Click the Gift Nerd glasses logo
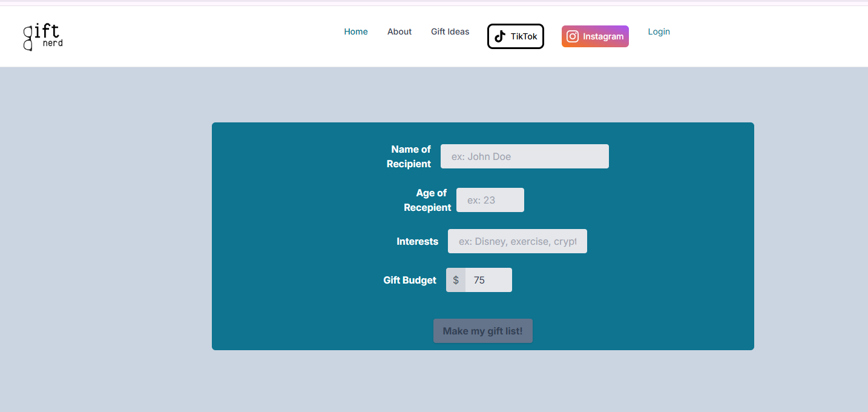The width and height of the screenshot is (868, 412). point(42,36)
